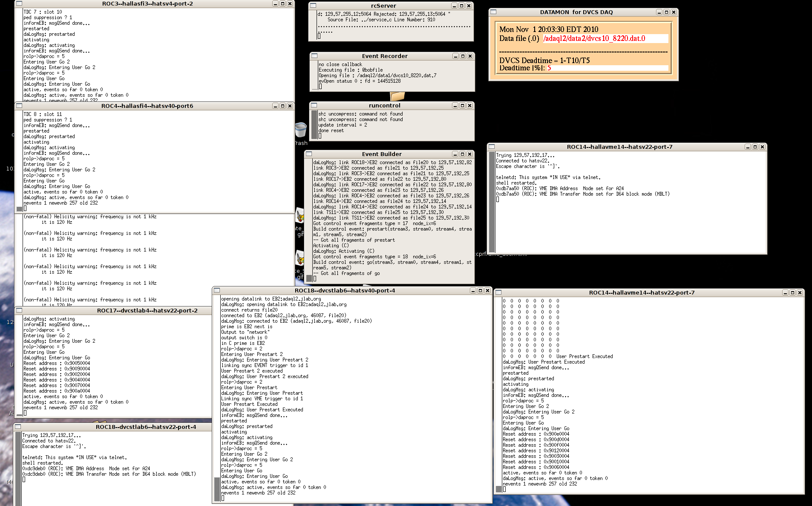The height and width of the screenshot is (506, 812).
Task: Open window menu icon of ROC18 hatsv40-port-4 window
Action: click(x=217, y=290)
